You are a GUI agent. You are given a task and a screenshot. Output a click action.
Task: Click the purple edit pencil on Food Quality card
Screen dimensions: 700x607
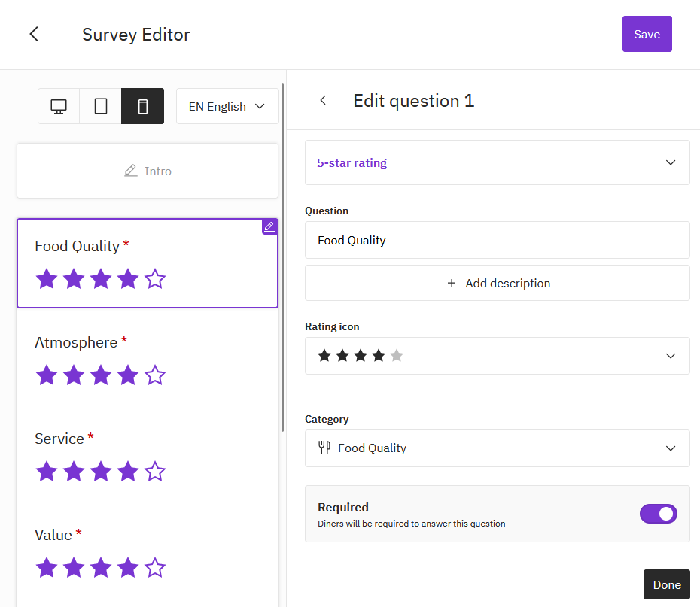pyautogui.click(x=269, y=226)
